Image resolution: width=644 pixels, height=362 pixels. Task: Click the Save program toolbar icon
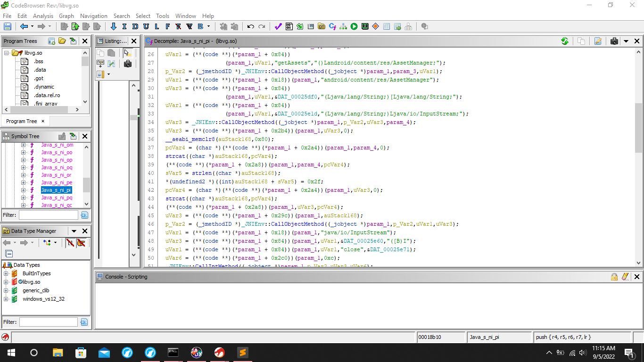(8, 27)
